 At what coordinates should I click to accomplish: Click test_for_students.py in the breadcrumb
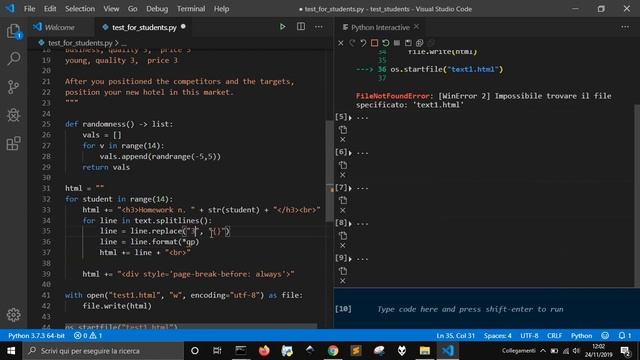coord(80,43)
